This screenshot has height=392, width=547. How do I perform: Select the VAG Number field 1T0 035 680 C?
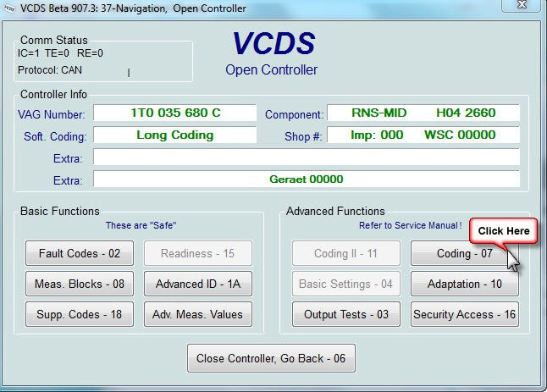(x=174, y=113)
